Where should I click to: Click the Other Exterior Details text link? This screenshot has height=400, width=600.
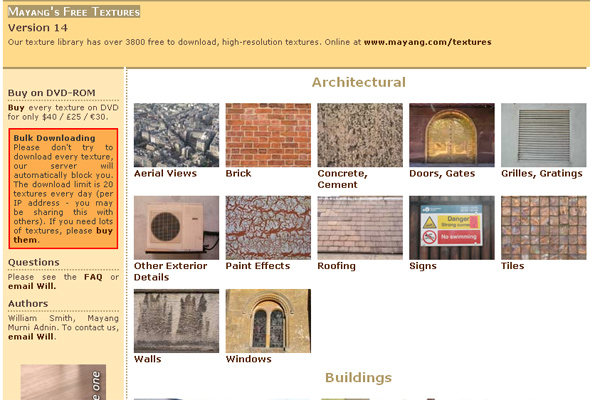tap(170, 271)
